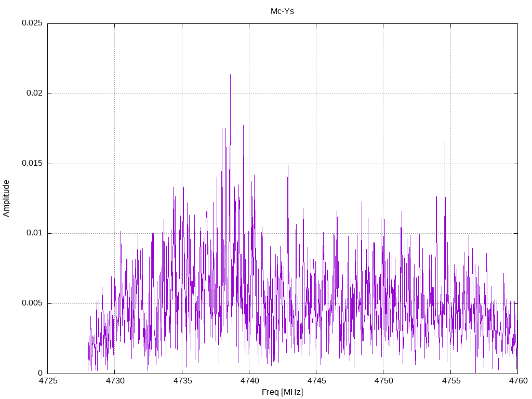Click the 4750 x-axis tick label
532x399 pixels.
click(384, 381)
